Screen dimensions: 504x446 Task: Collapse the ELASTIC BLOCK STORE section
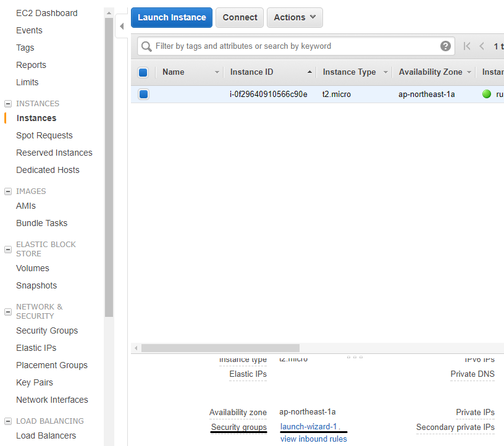pyautogui.click(x=8, y=249)
